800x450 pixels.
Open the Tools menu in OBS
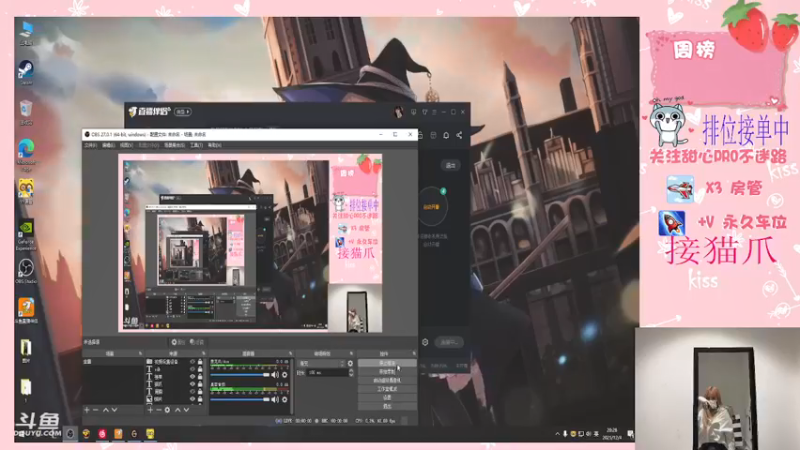(x=197, y=145)
